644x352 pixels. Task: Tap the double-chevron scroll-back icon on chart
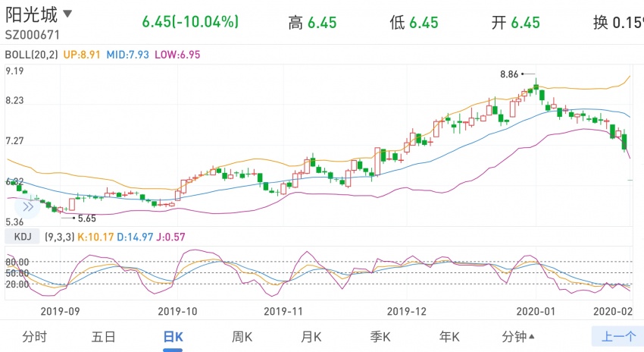(28, 206)
